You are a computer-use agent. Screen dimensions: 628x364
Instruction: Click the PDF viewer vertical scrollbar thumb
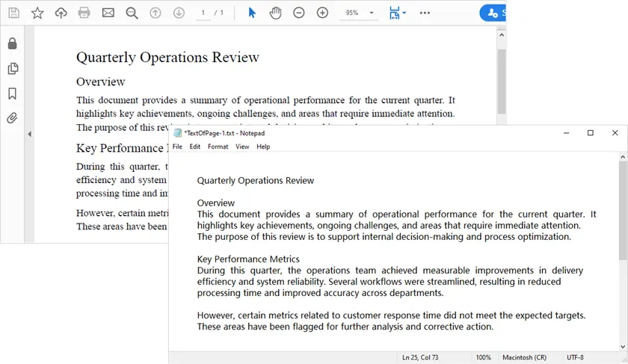click(502, 81)
